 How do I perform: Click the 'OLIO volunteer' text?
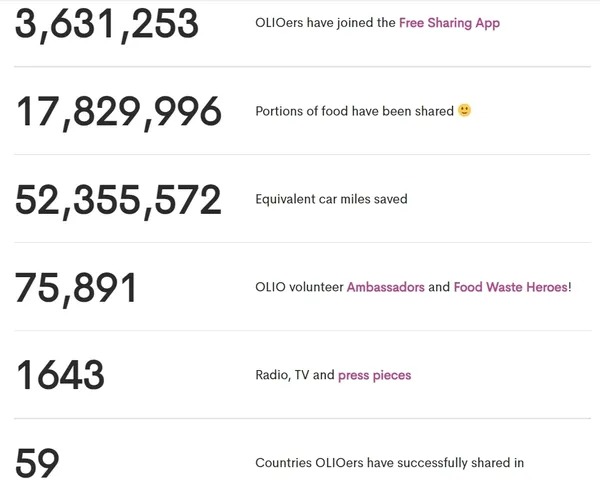(x=299, y=287)
